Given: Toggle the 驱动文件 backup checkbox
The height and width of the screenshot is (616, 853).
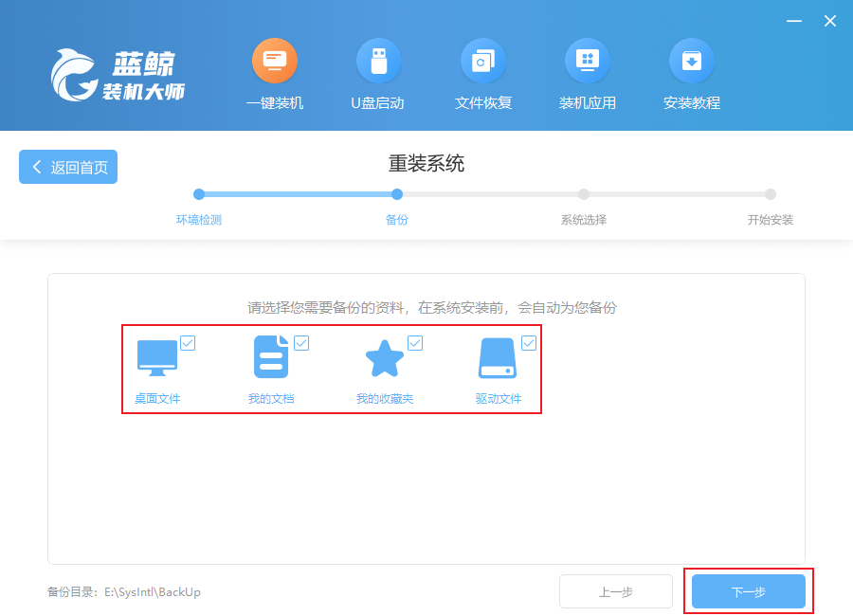Looking at the screenshot, I should (529, 343).
